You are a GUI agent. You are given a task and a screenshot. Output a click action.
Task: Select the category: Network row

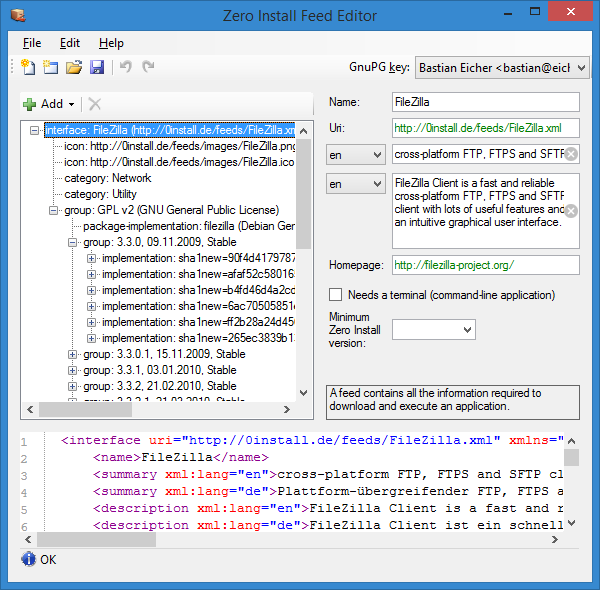[108, 178]
